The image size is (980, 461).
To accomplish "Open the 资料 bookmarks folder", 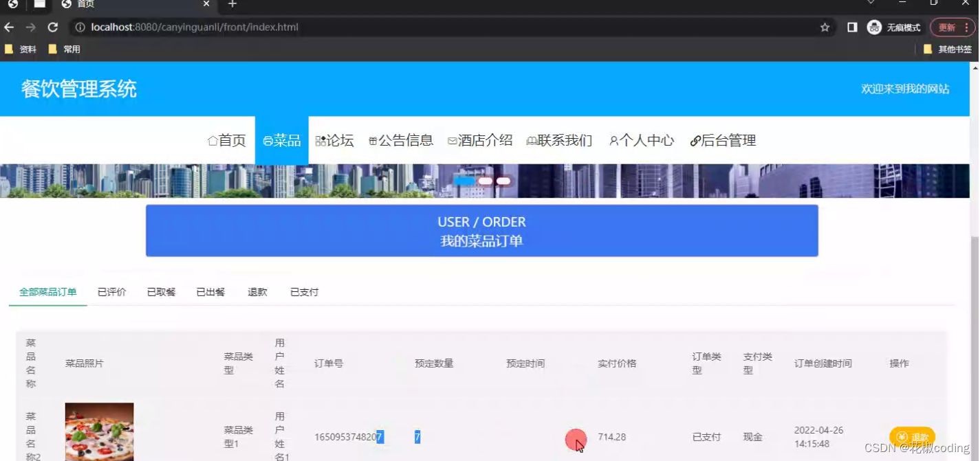I will tap(21, 49).
